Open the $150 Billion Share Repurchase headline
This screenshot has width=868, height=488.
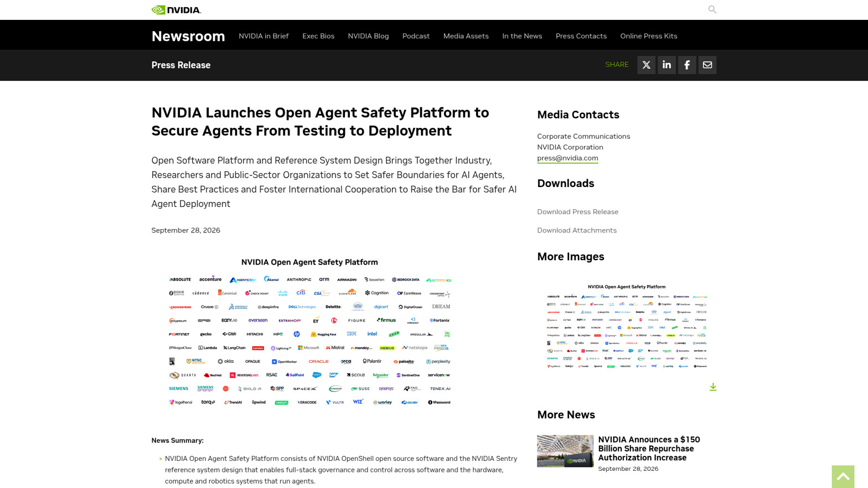tap(649, 449)
